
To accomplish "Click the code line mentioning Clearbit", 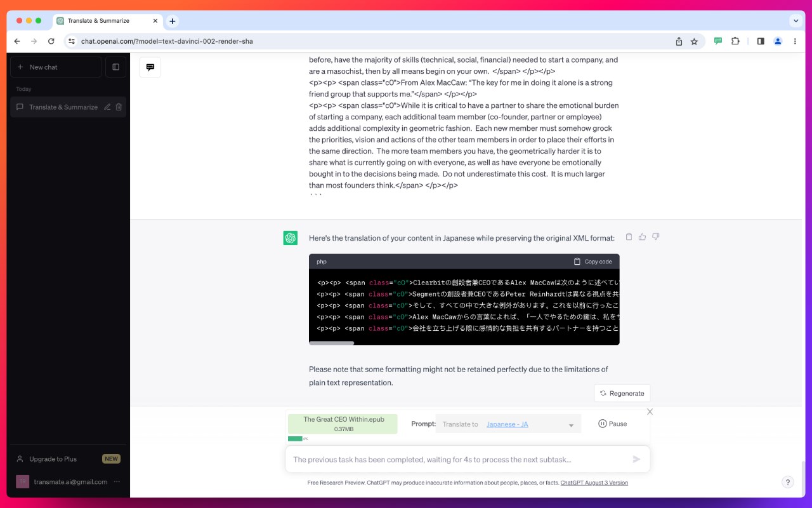I will (468, 283).
